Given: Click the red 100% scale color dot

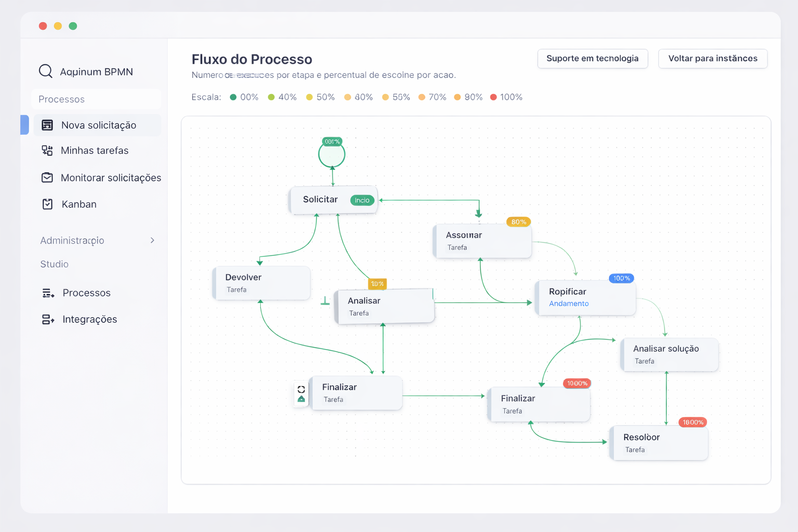Looking at the screenshot, I should pos(494,97).
